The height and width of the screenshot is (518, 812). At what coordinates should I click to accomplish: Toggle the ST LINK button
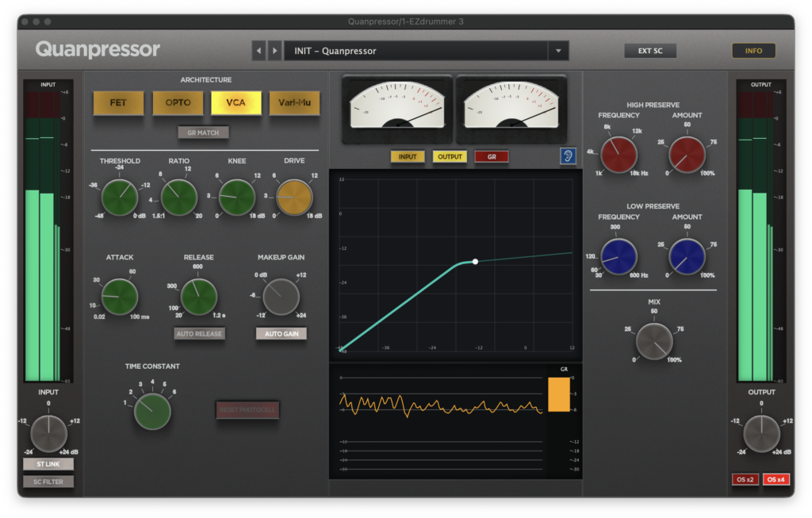point(48,464)
